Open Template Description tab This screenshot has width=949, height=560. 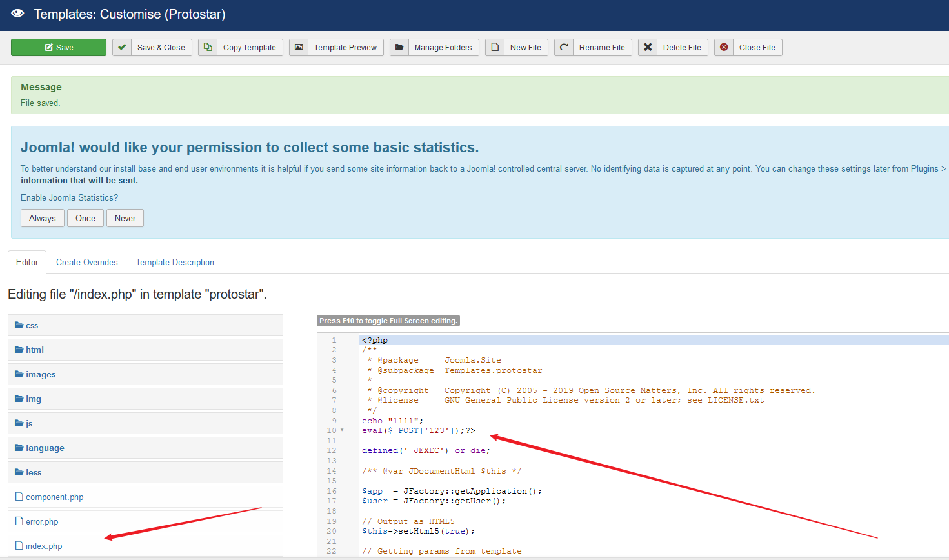175,262
